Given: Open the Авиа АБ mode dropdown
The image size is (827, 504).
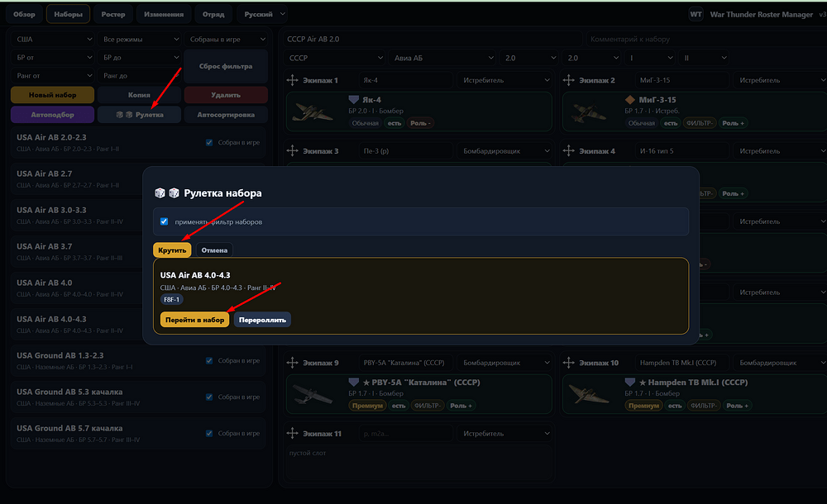Looking at the screenshot, I should [442, 58].
